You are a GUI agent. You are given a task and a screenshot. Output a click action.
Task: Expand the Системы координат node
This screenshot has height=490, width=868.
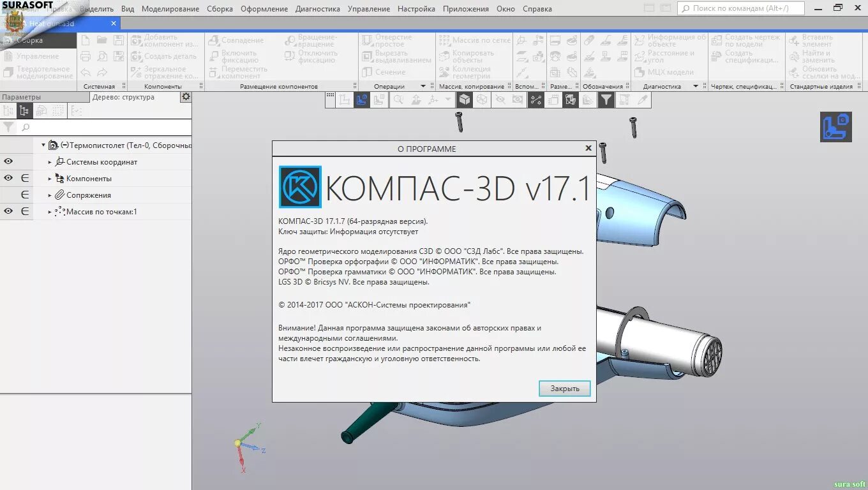[50, 162]
